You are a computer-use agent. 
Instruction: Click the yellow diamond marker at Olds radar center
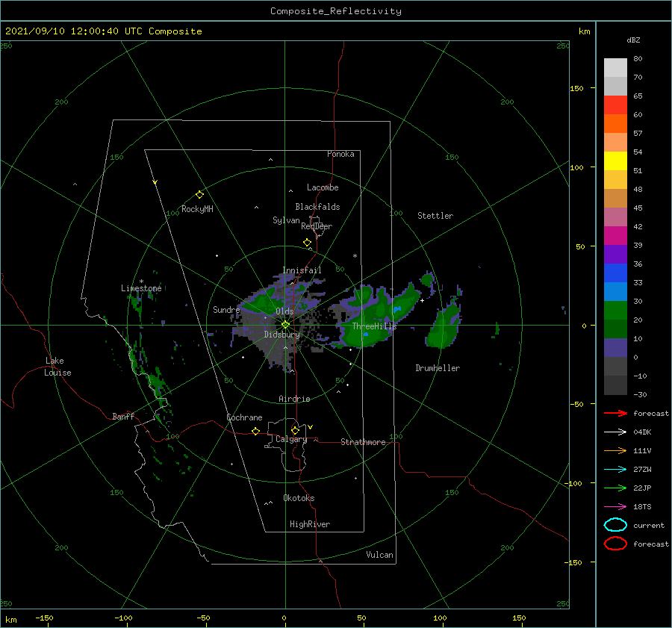pos(285,325)
